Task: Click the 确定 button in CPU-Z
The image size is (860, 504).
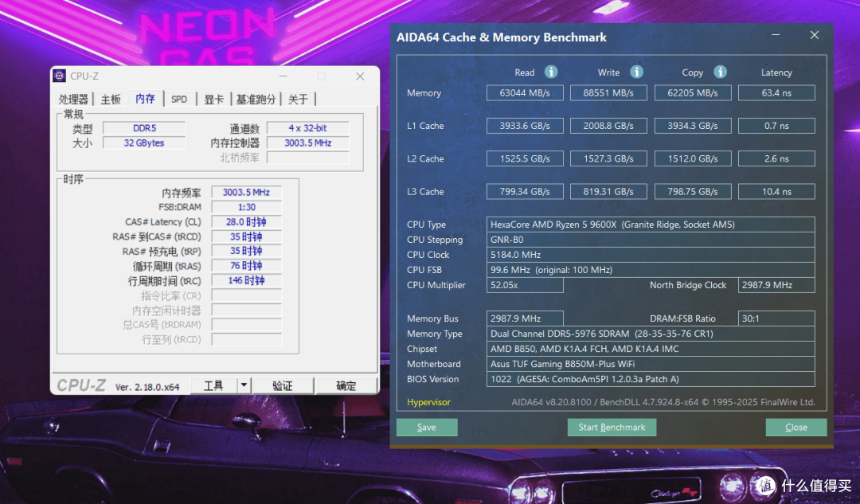Action: (346, 385)
